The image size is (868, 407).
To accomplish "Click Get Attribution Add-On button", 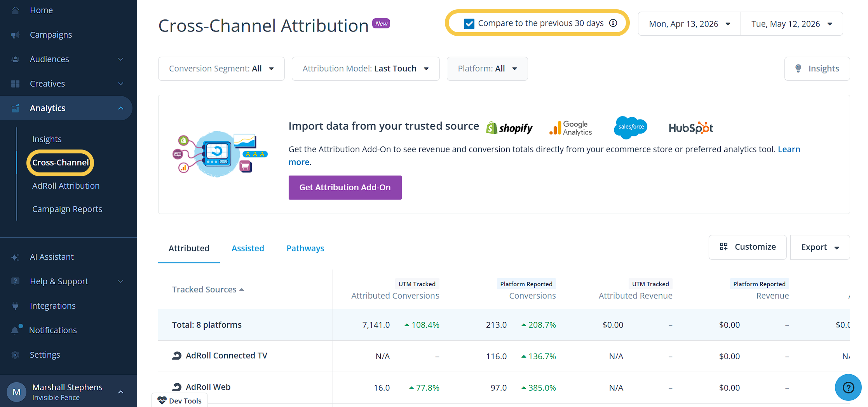I will point(345,188).
